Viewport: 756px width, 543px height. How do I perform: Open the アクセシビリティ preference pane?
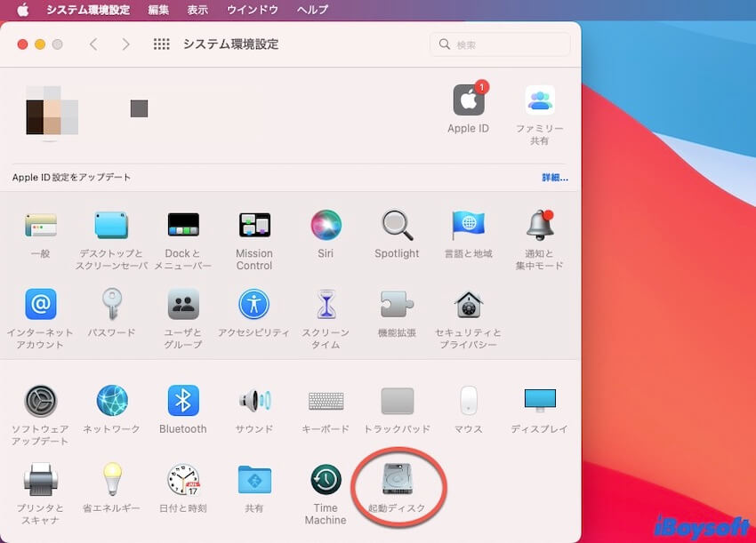254,305
